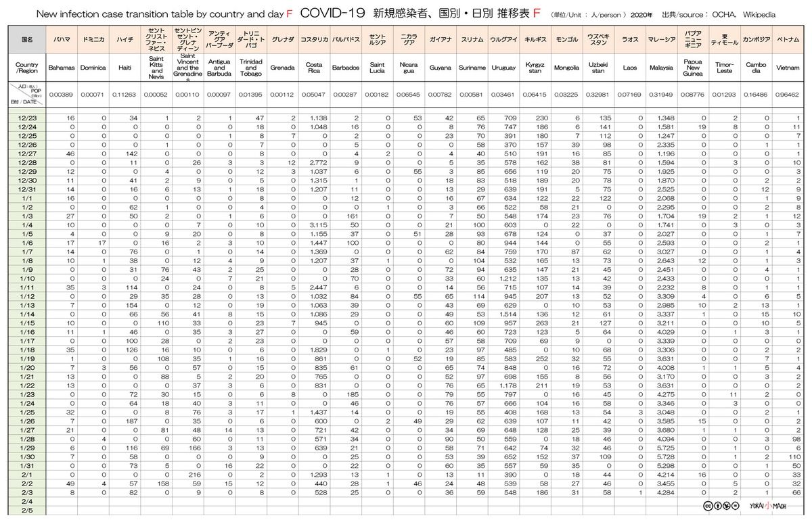The width and height of the screenshot is (812, 520).
Task: Click the Japanese header 'マレーシア'
Action: coord(661,40)
